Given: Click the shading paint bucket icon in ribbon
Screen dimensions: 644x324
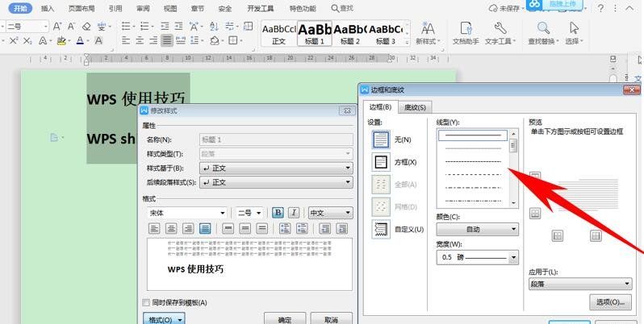Looking at the screenshot, I should click(x=215, y=40).
